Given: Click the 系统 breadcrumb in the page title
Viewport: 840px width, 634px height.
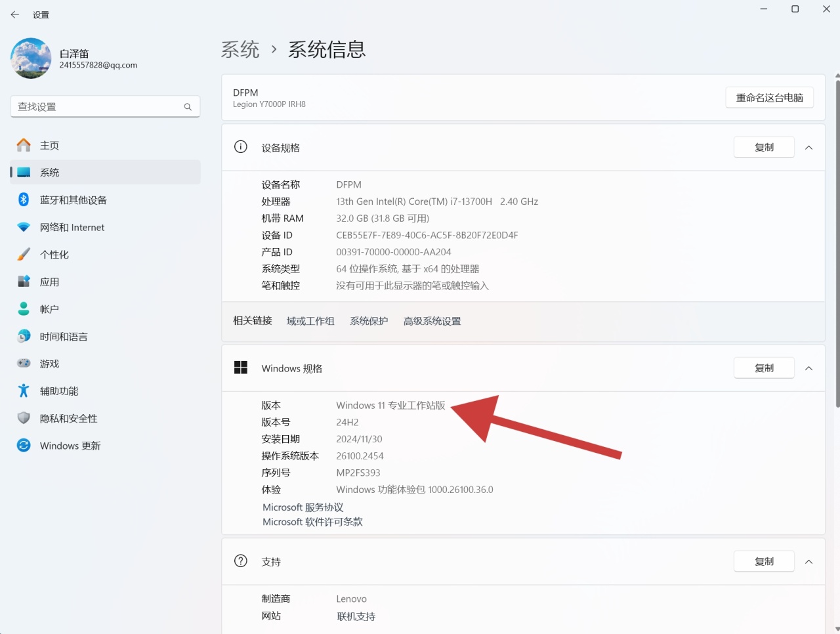Looking at the screenshot, I should point(240,49).
